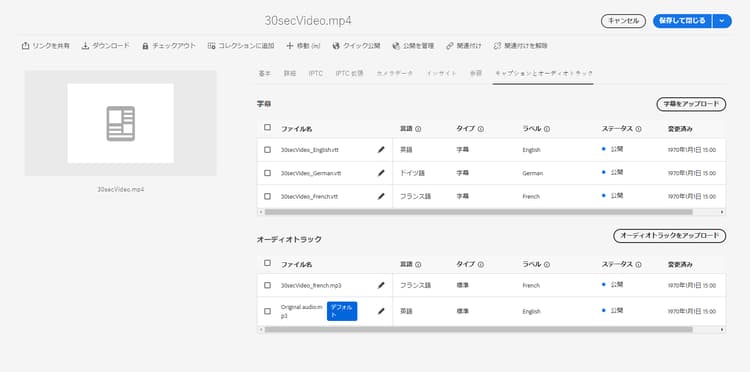This screenshot has height=372, width=750.
Task: Check the 30secVideo_French.vtt row
Action: [267, 196]
